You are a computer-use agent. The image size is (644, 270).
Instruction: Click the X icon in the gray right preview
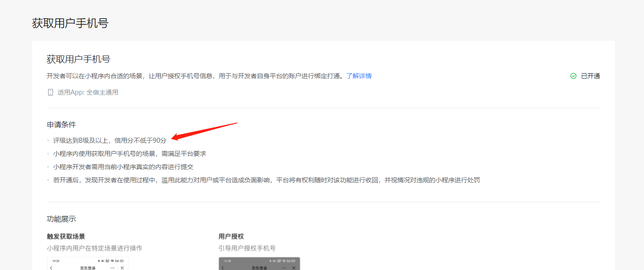tap(294, 268)
